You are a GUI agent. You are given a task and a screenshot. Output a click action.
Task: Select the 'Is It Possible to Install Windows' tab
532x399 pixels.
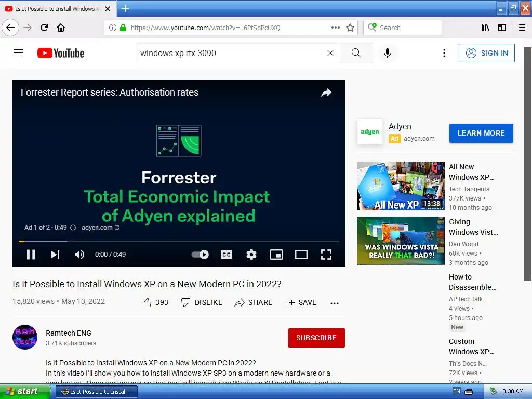tap(58, 9)
